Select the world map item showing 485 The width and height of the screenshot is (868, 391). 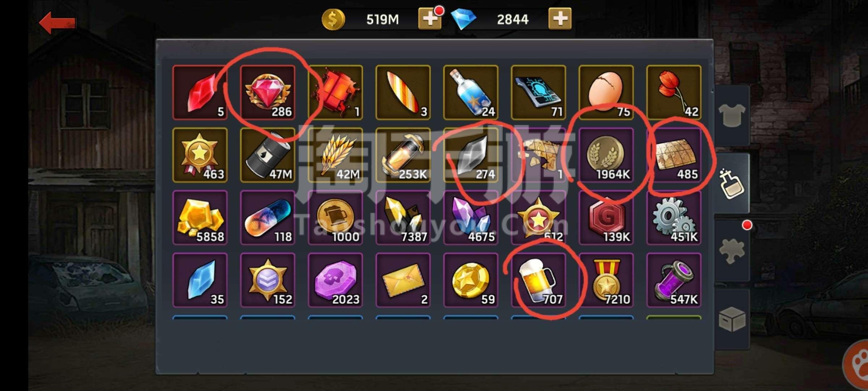pos(674,155)
